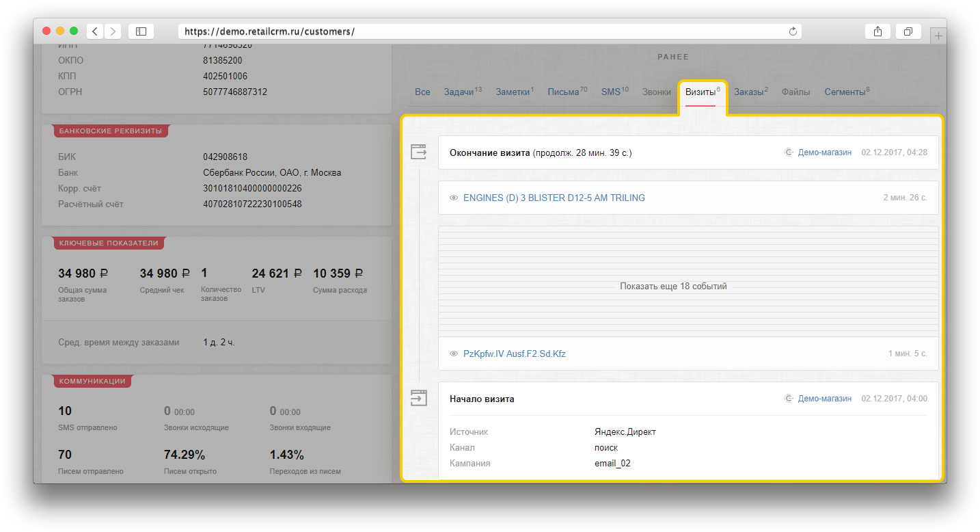Screen dimensions: 980x532
Task: Open ENGINES (D) 3 BLISTER D12-5 product link
Action: pyautogui.click(x=554, y=198)
